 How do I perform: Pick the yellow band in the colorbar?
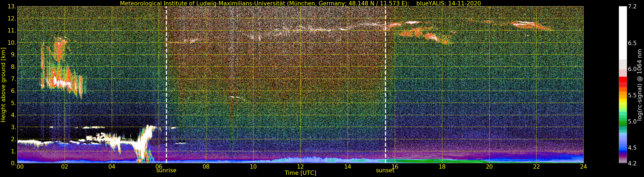pos(623,101)
